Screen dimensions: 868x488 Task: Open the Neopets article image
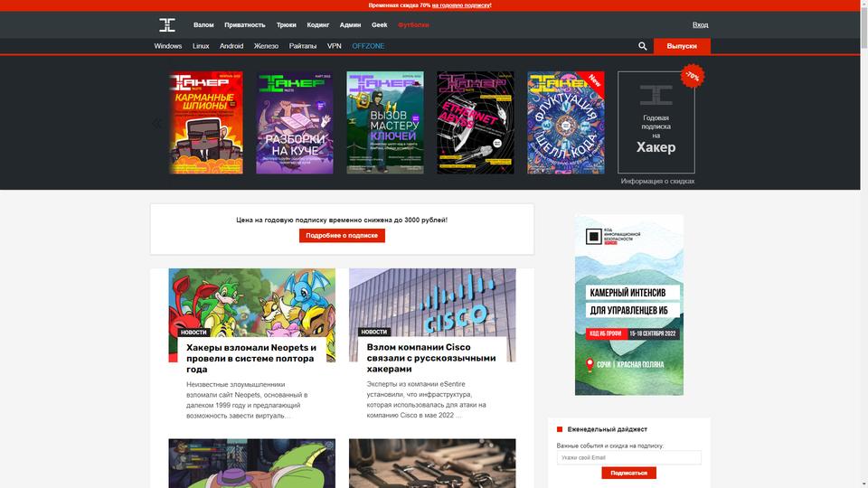[252, 302]
